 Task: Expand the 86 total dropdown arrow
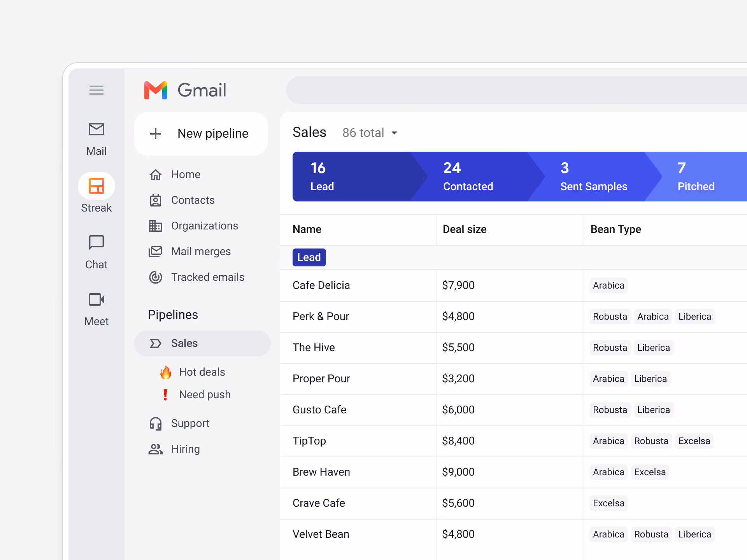click(395, 133)
